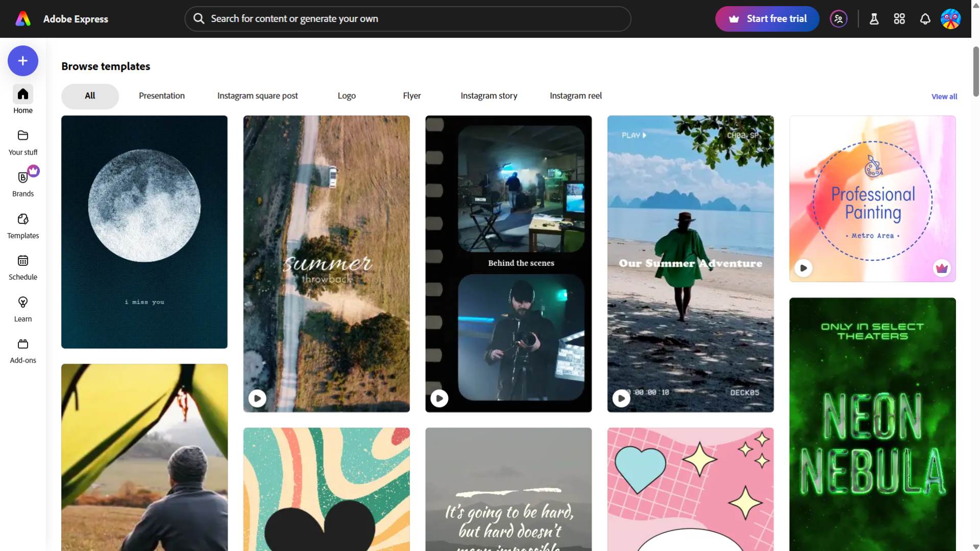Open the apps grid icon
The image size is (980, 551).
click(x=899, y=19)
